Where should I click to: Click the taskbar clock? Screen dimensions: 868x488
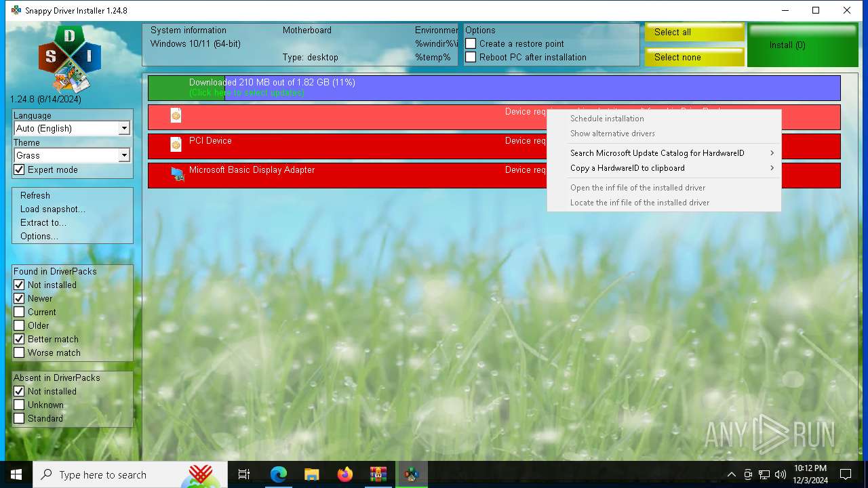(810, 474)
